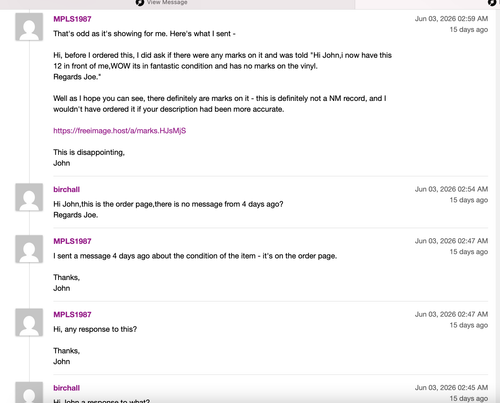Open birchall's avatar on the 02:54 AM message

(29, 197)
